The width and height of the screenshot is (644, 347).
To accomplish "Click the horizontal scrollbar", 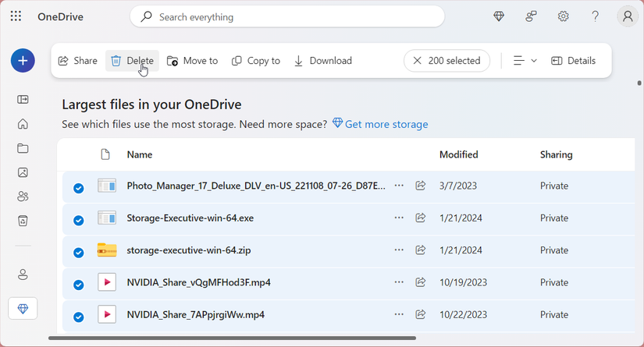I will click(x=232, y=338).
